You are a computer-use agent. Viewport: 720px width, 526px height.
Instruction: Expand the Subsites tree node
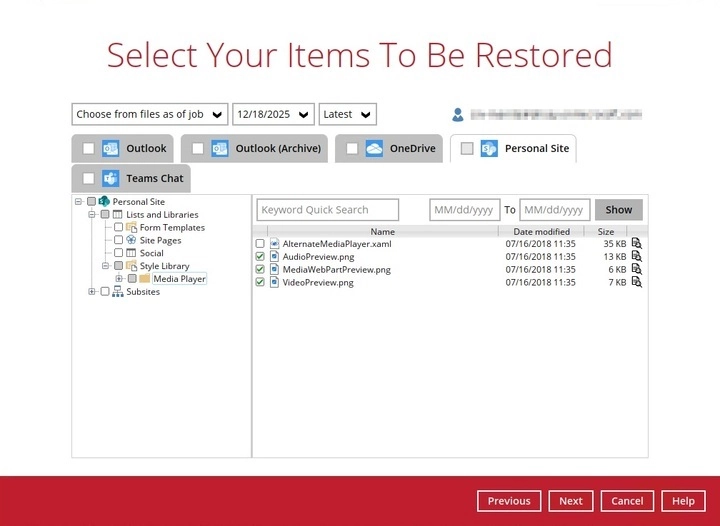coord(92,292)
